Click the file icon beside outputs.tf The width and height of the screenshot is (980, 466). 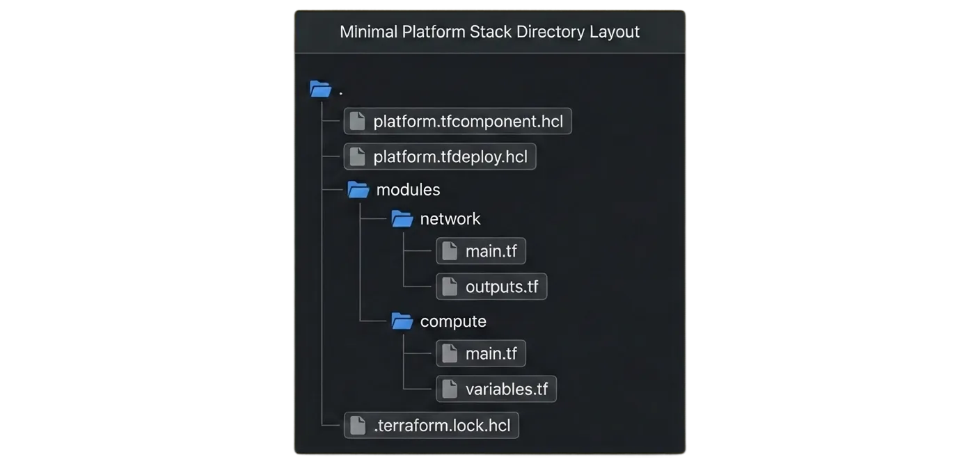(x=450, y=287)
